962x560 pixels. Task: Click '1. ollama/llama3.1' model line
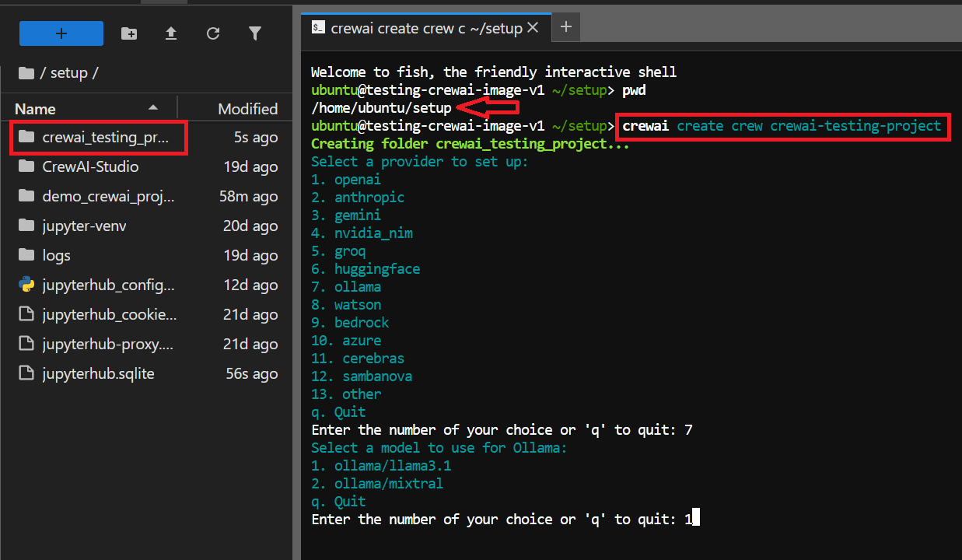coord(381,466)
